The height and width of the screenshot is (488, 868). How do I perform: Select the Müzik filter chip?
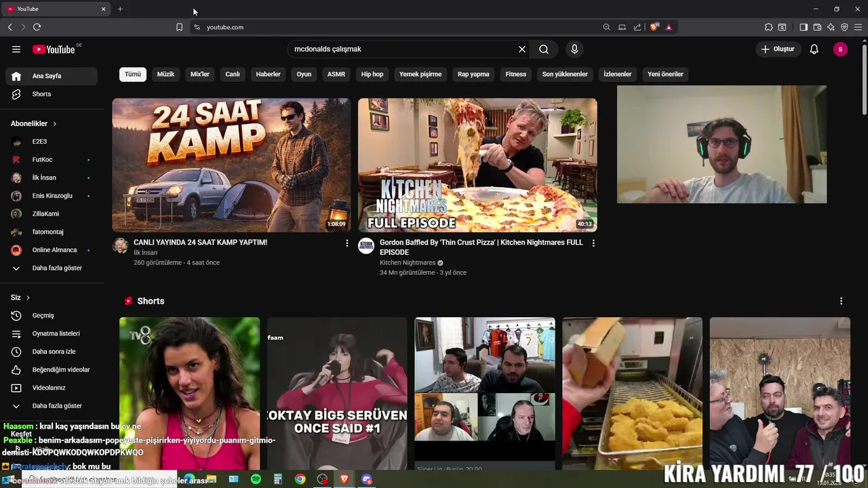coord(165,74)
